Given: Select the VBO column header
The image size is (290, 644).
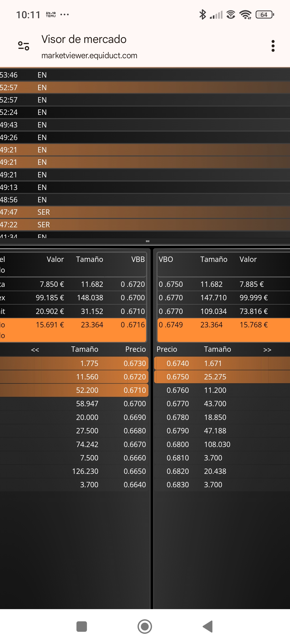Looking at the screenshot, I should 166,259.
